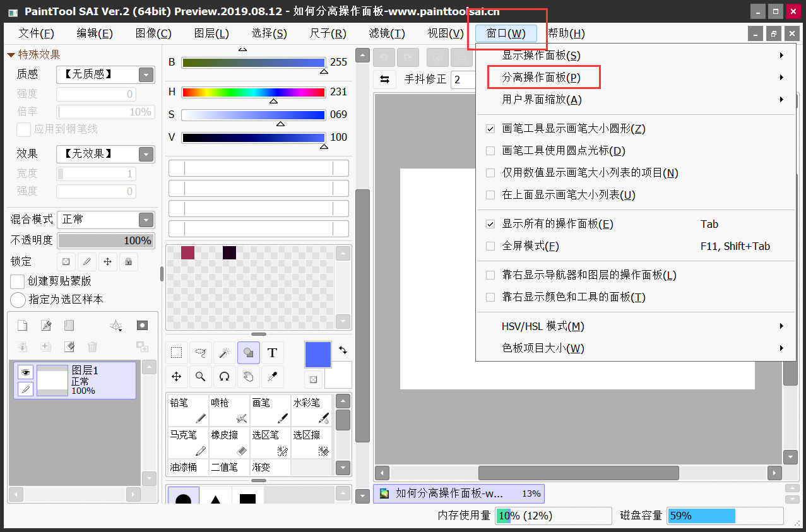
Task: Toggle visibility eye of 图层1
Action: pyautogui.click(x=25, y=372)
